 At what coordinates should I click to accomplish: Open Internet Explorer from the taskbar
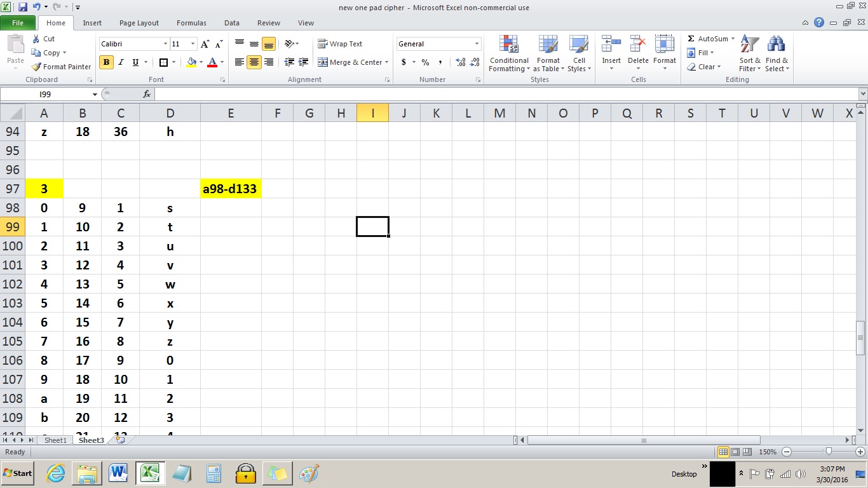click(x=56, y=473)
